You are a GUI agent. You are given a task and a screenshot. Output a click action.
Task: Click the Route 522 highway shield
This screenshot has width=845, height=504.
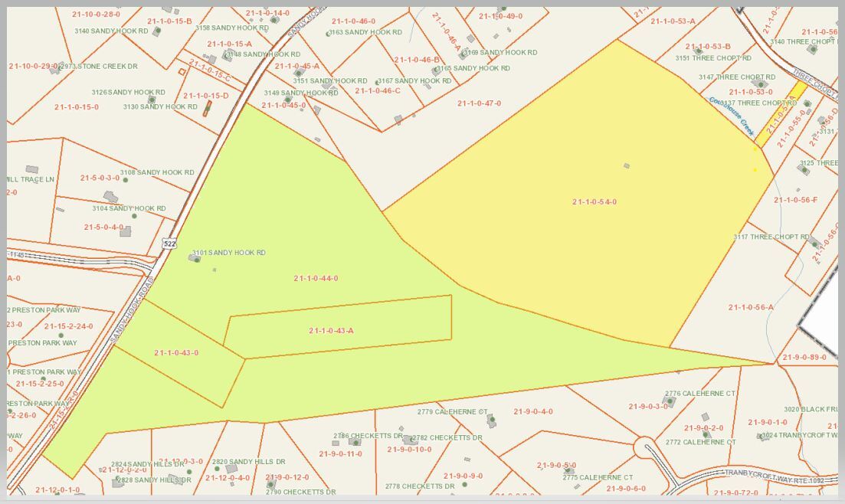tap(168, 243)
